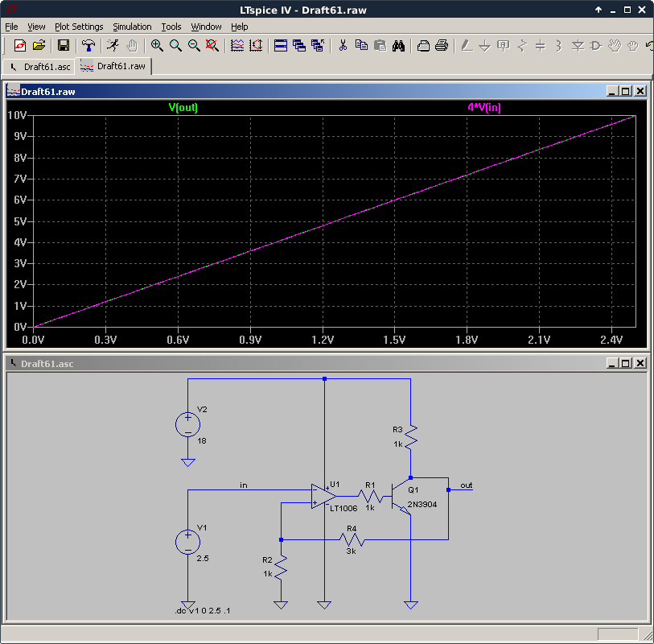Image resolution: width=654 pixels, height=644 pixels.
Task: Click the V(out) green trace label
Action: pos(183,108)
